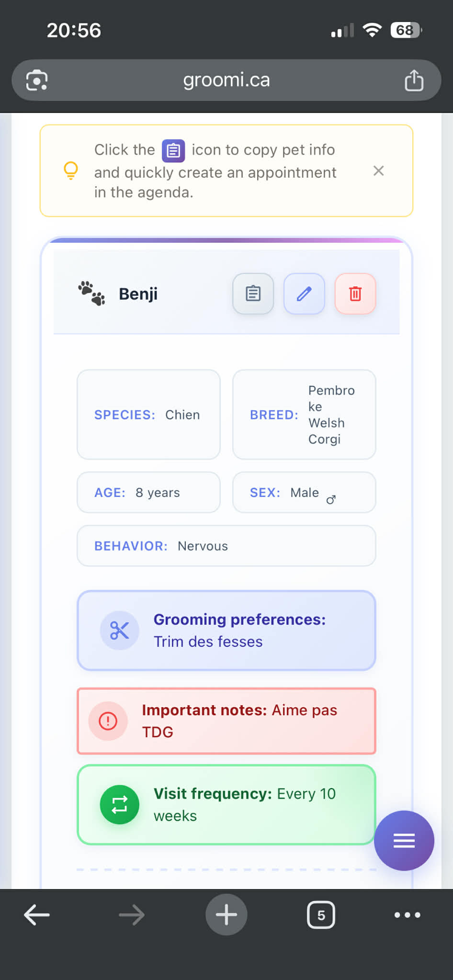Open the share sheet from the address bar

coord(413,80)
